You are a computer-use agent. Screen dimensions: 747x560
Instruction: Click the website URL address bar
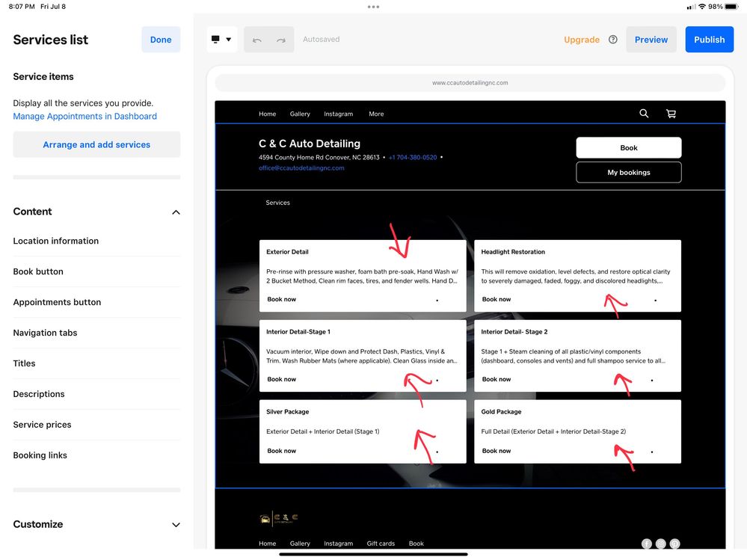point(470,83)
